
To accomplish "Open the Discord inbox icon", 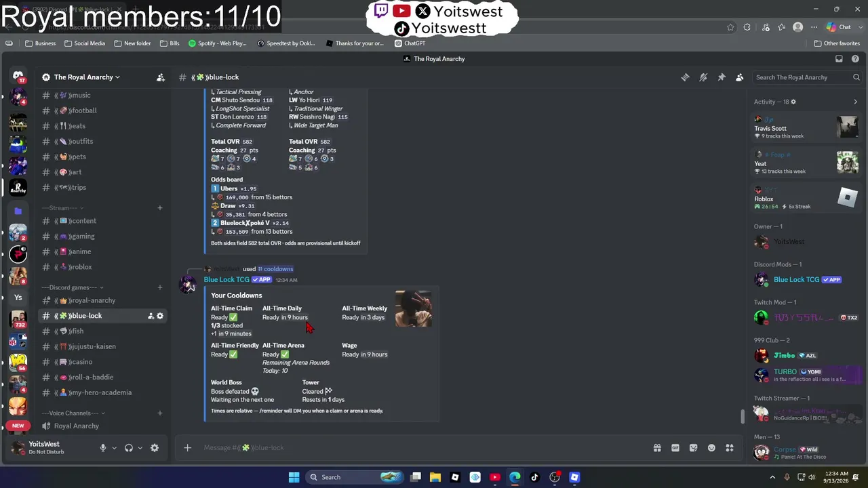I will coord(839,59).
